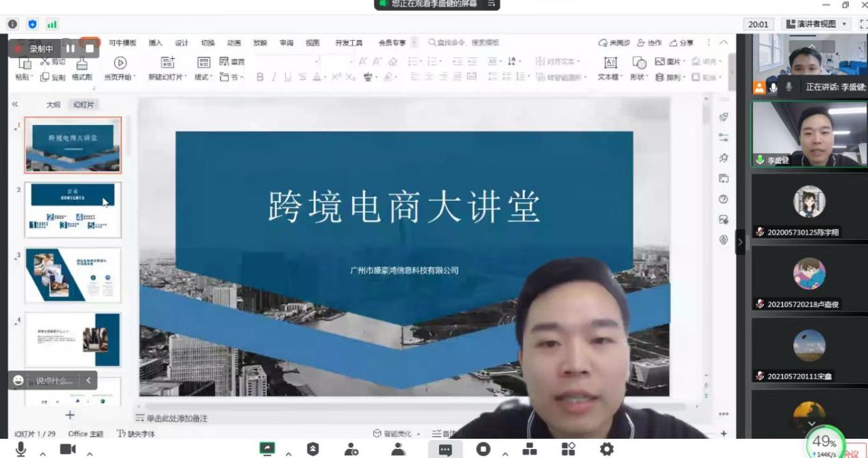Pause the recording in the recording bar
Image resolution: width=868 pixels, height=458 pixels.
coord(70,49)
